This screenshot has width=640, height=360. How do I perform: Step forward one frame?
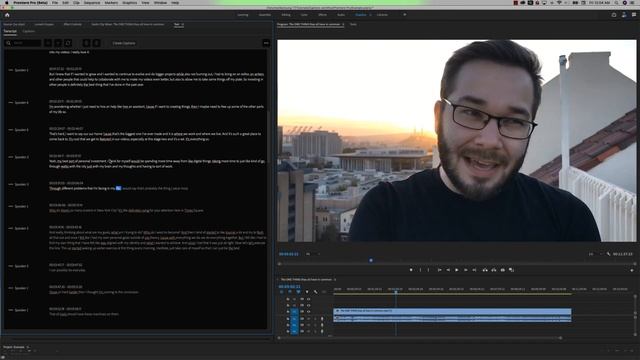[x=466, y=270]
